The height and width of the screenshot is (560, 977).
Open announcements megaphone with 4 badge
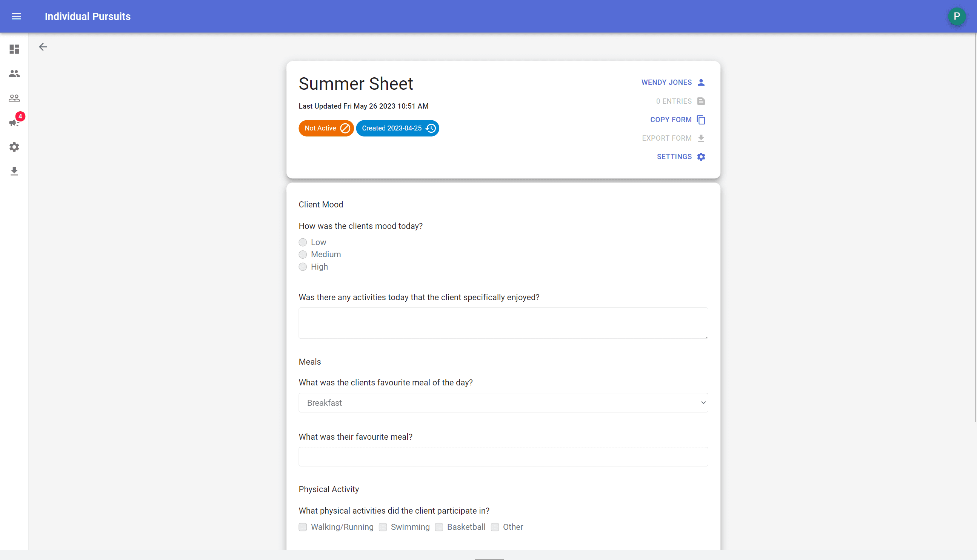click(x=14, y=122)
